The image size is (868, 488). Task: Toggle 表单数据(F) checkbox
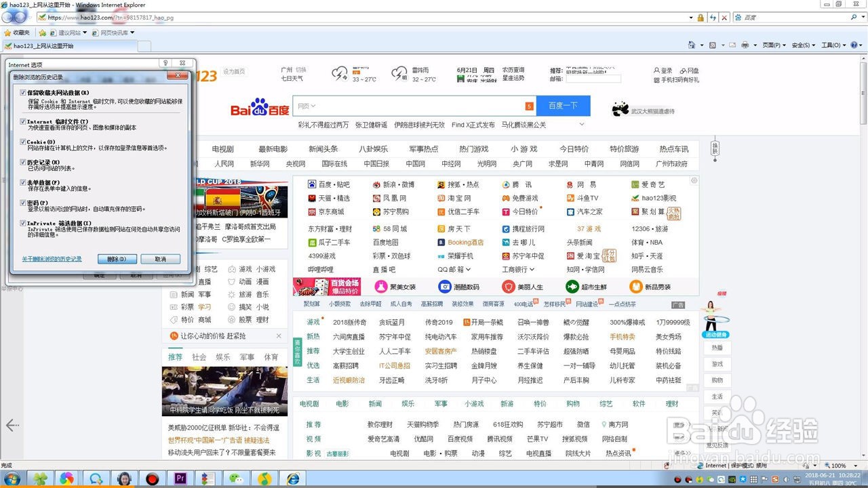(x=23, y=182)
